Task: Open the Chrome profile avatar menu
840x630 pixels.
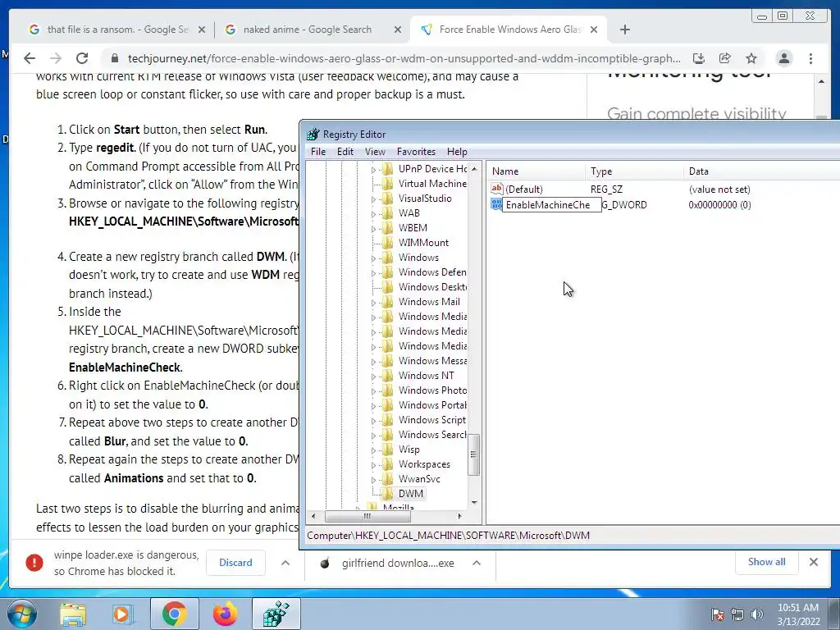Action: (783, 58)
